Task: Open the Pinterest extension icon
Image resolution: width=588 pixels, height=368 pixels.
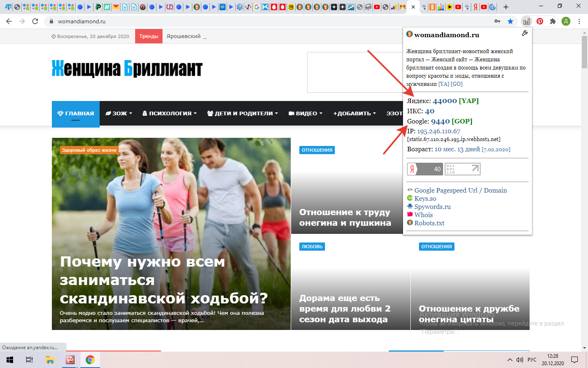Action: 540,21
